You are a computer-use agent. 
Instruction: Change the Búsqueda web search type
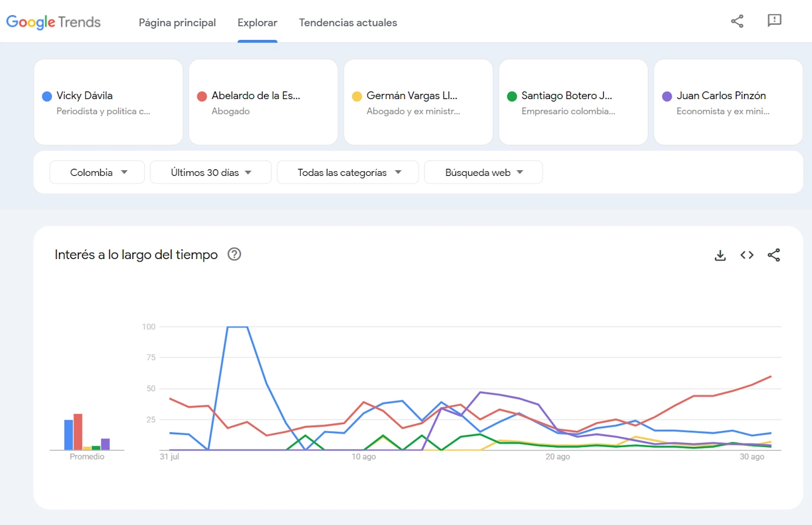(x=483, y=172)
